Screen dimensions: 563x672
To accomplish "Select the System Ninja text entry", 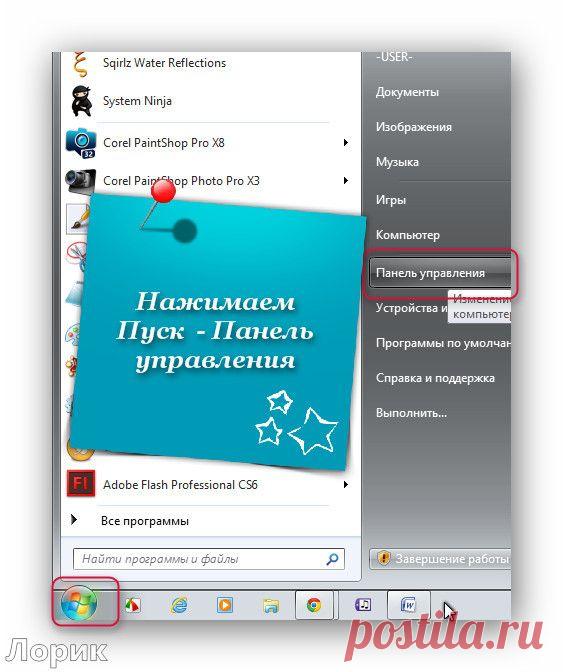I will tap(137, 101).
